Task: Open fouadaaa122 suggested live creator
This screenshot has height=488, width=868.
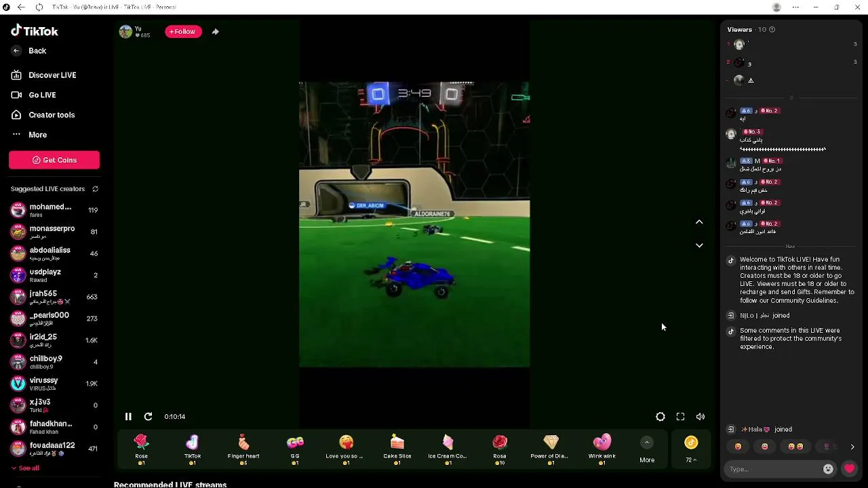Action: [x=54, y=449]
